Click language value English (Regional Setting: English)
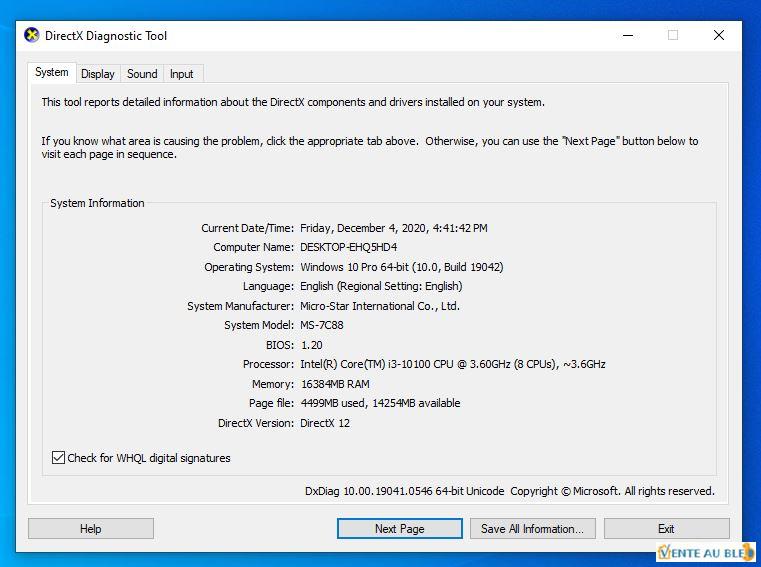The width and height of the screenshot is (761, 567). coord(381,286)
